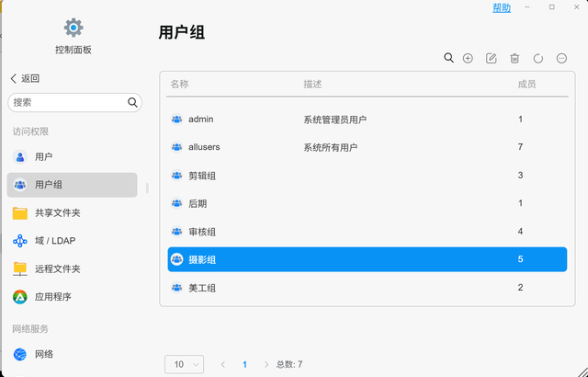Go to the previous page arrow
The image size is (588, 377).
click(223, 364)
